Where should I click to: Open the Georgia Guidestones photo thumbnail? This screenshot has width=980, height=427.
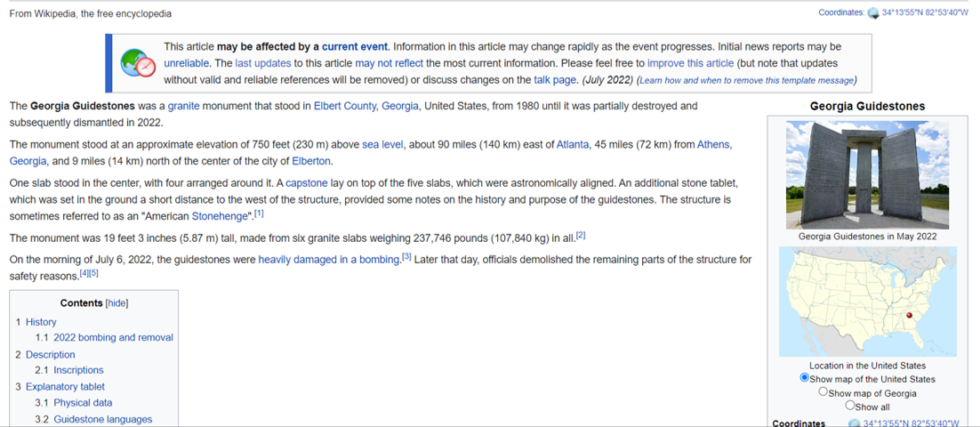coord(867,175)
